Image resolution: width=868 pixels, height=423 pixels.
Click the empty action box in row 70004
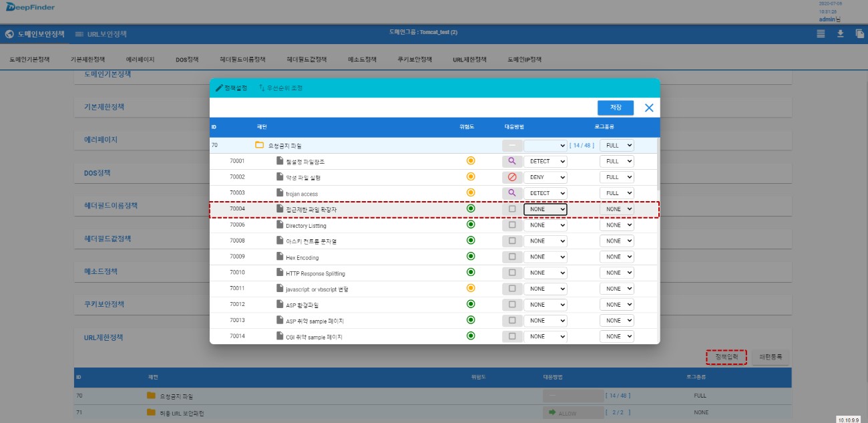point(512,209)
